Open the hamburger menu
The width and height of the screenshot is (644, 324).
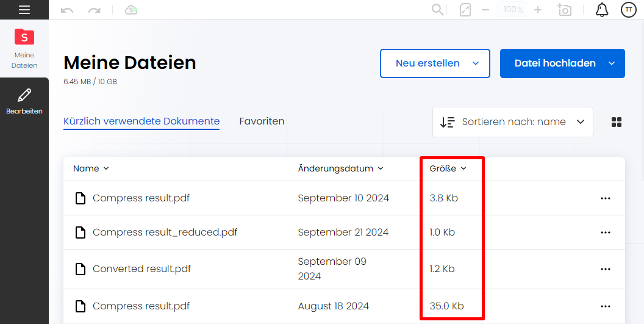coord(24,9)
